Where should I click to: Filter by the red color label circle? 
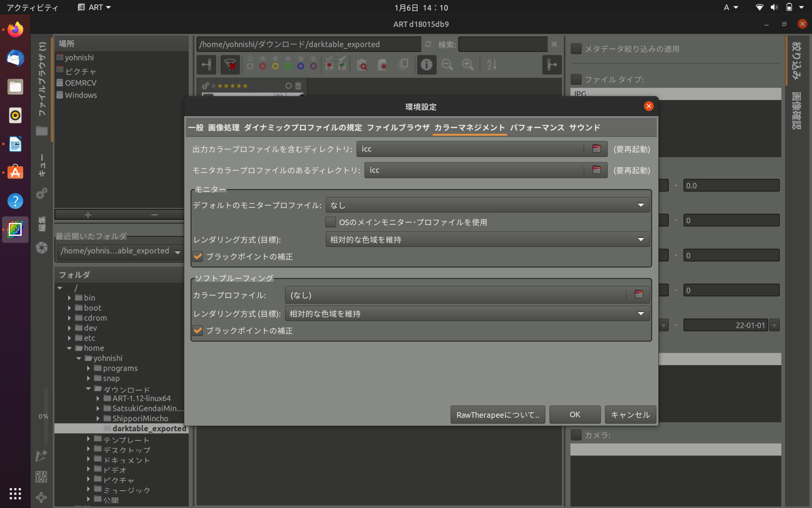pos(263,66)
